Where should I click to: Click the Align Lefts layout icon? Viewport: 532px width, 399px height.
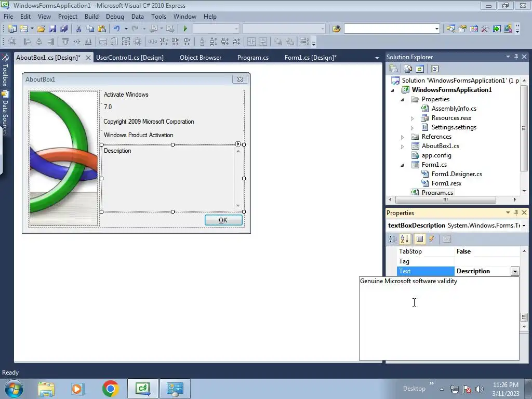[28, 42]
